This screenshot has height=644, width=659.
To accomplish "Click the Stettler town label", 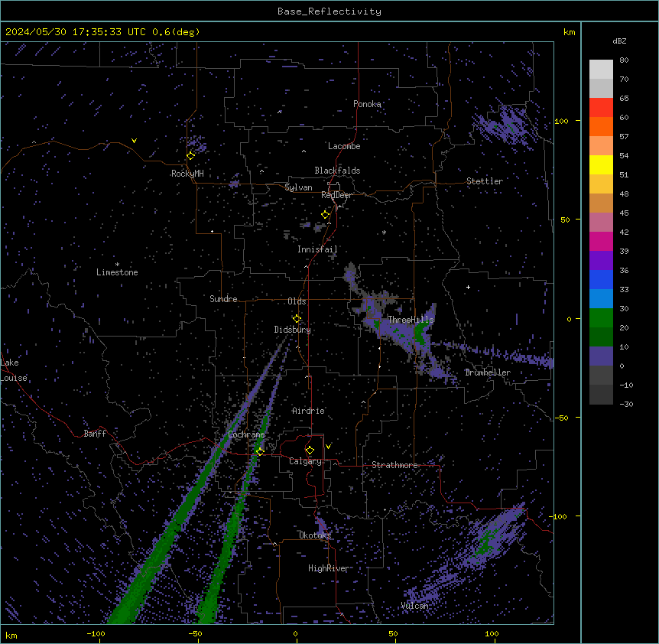I will pos(485,181).
